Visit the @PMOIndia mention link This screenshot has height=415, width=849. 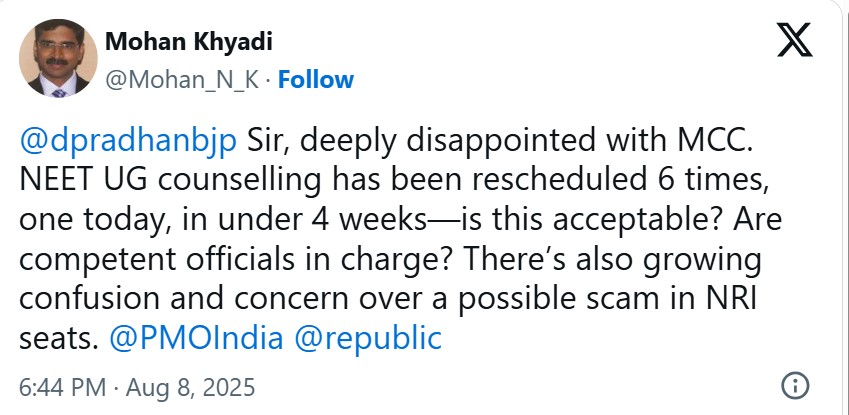coord(177,338)
